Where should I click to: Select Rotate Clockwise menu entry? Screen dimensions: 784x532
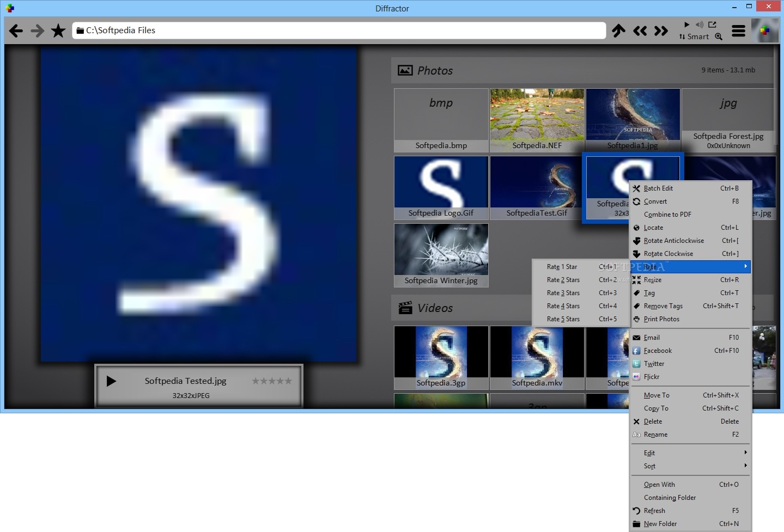pos(690,254)
